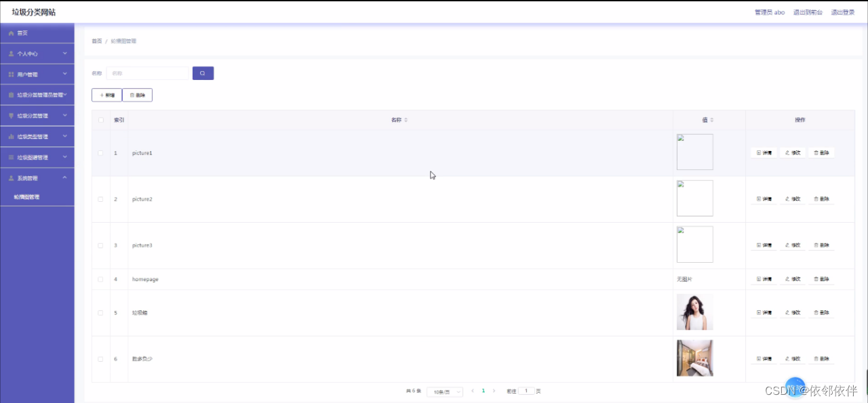Click 退出到前台 in top bar

click(808, 12)
